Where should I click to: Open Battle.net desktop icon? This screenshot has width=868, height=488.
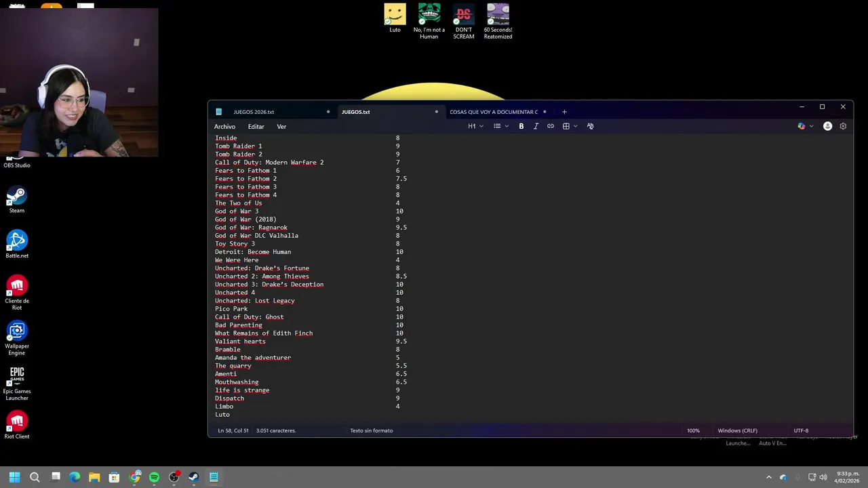[17, 245]
